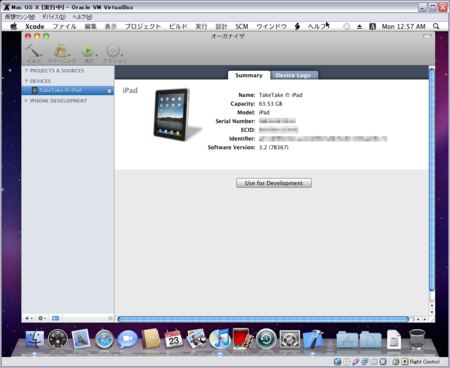Click the green Run play icon
The image size is (450, 368).
tap(88, 51)
